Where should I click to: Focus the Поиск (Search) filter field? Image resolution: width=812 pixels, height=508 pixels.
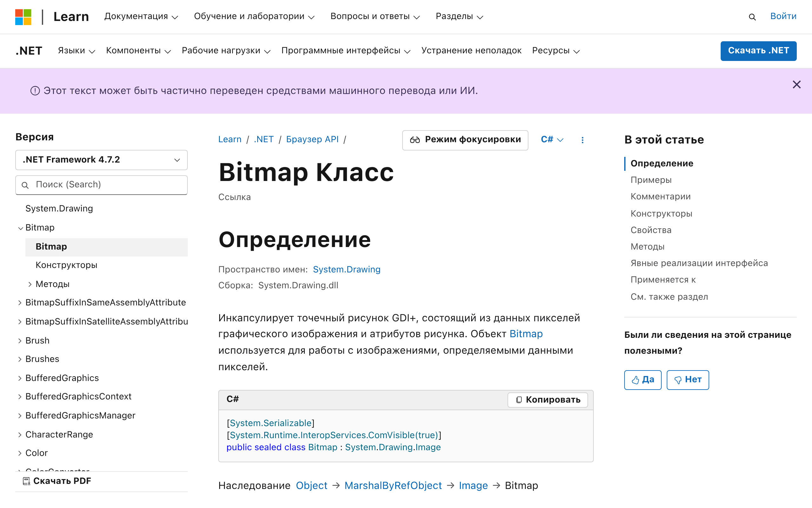click(101, 185)
